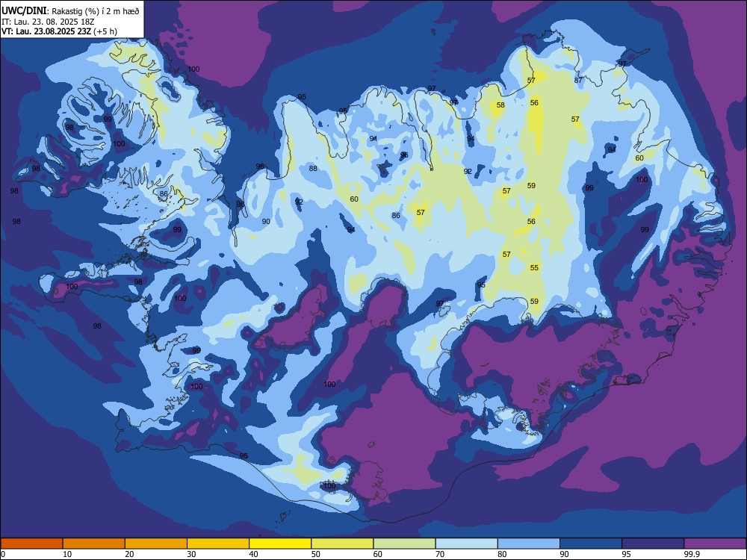Click the legend tick label '90'

(x=564, y=554)
